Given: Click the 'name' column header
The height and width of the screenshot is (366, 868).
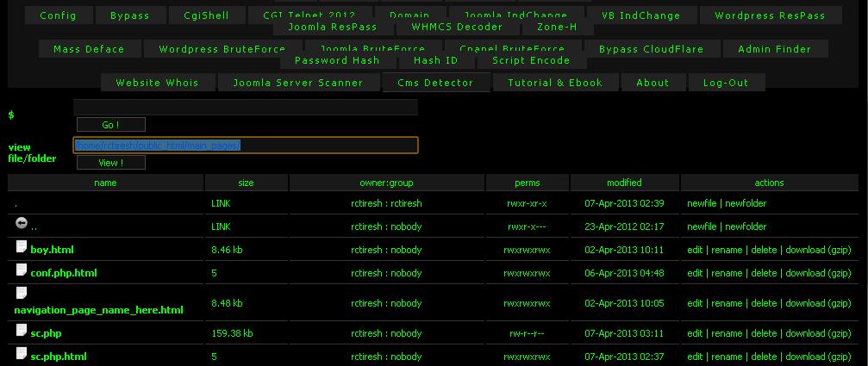Looking at the screenshot, I should pos(105,183).
